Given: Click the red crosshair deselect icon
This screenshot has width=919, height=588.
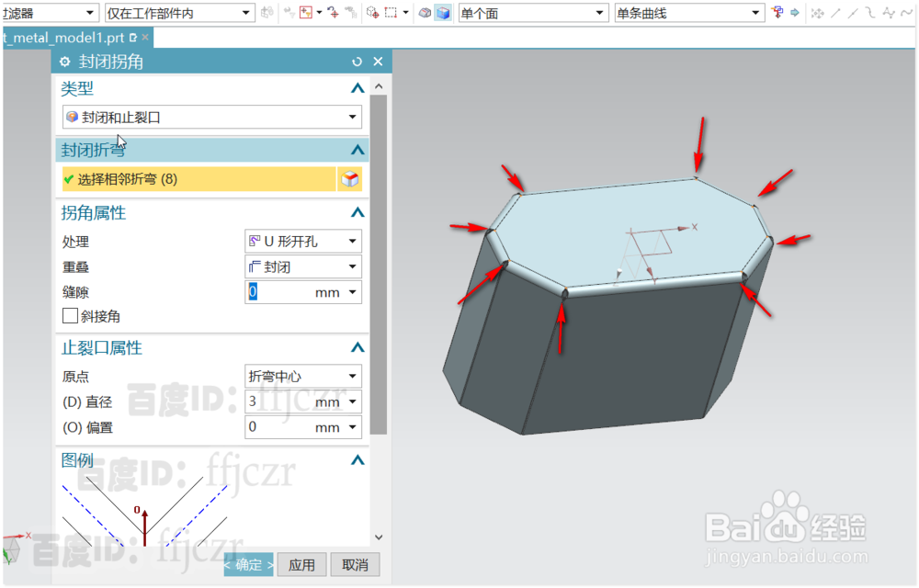Looking at the screenshot, I should tap(334, 12).
